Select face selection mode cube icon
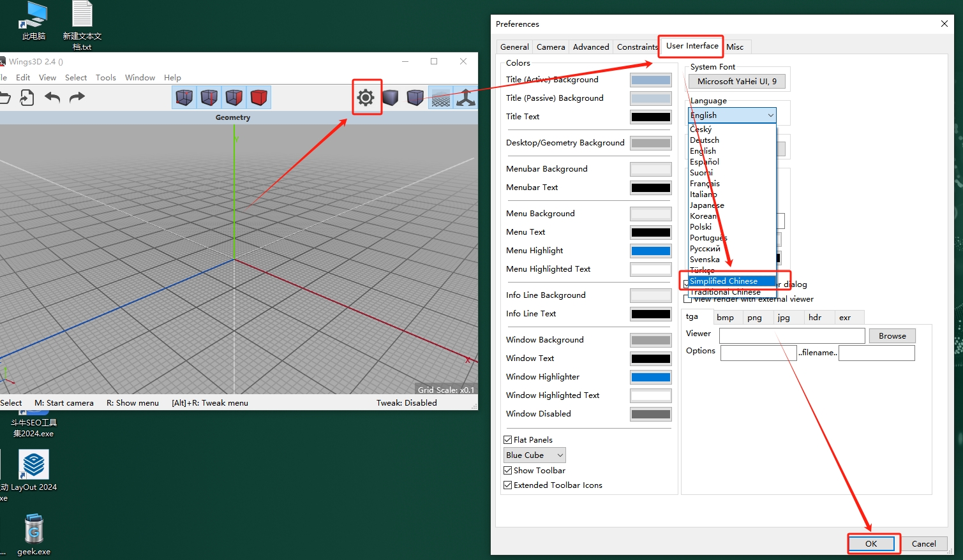Viewport: 963px width, 560px height. (234, 98)
